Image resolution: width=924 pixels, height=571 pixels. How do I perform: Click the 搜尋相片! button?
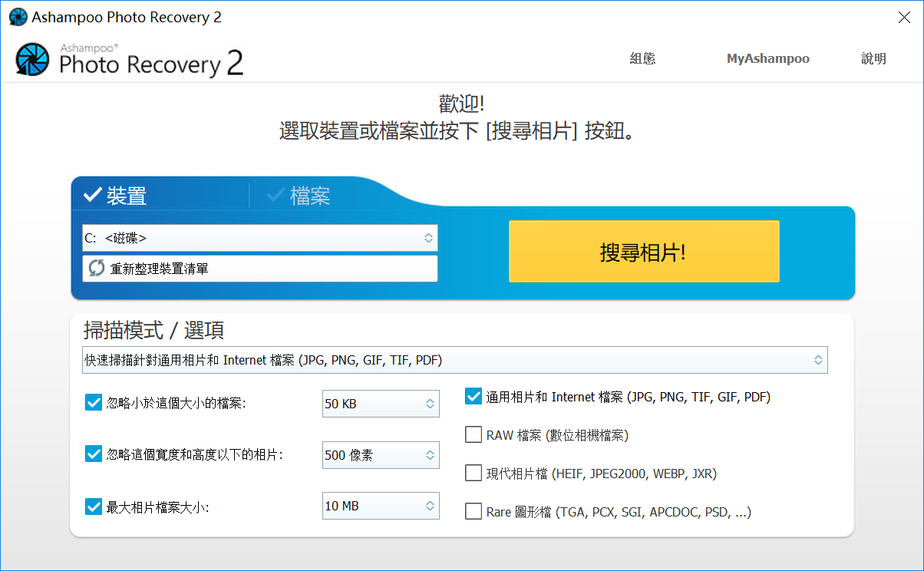(644, 252)
